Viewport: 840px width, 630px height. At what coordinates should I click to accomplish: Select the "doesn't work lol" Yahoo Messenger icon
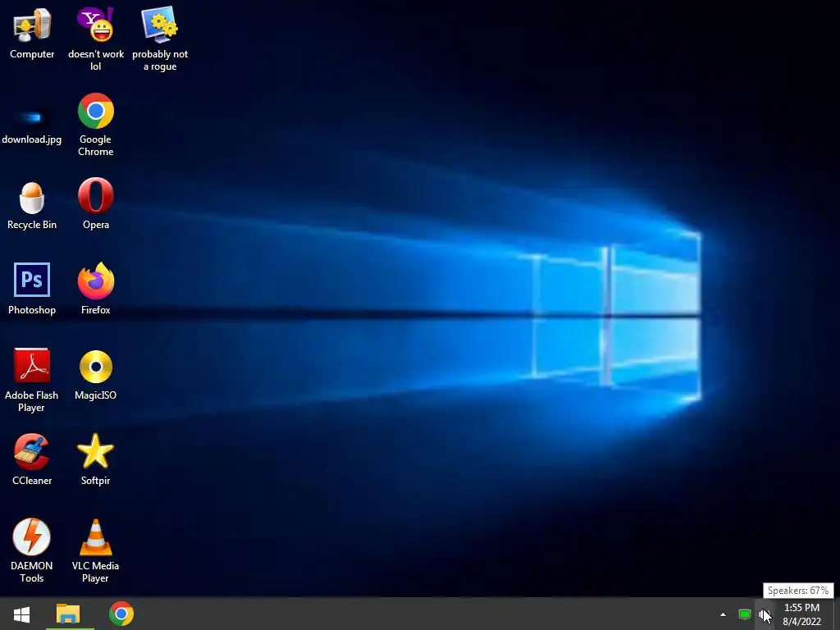coord(95,25)
